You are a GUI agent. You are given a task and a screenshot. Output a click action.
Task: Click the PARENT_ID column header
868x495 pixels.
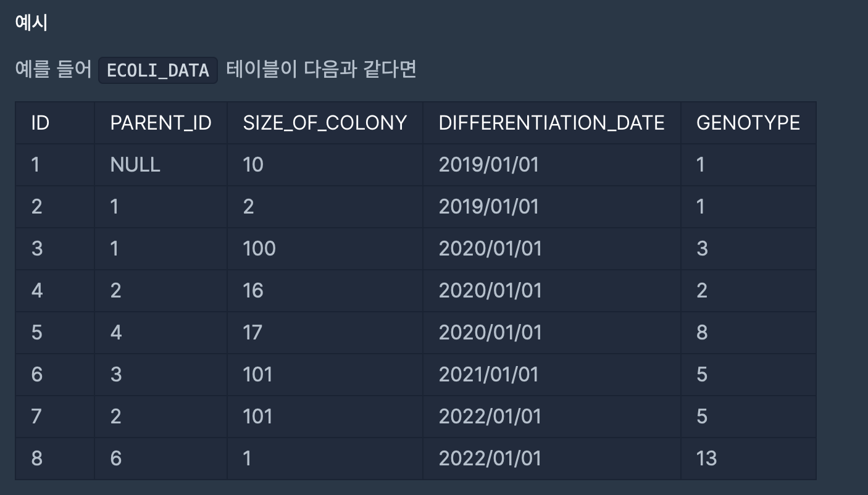161,123
